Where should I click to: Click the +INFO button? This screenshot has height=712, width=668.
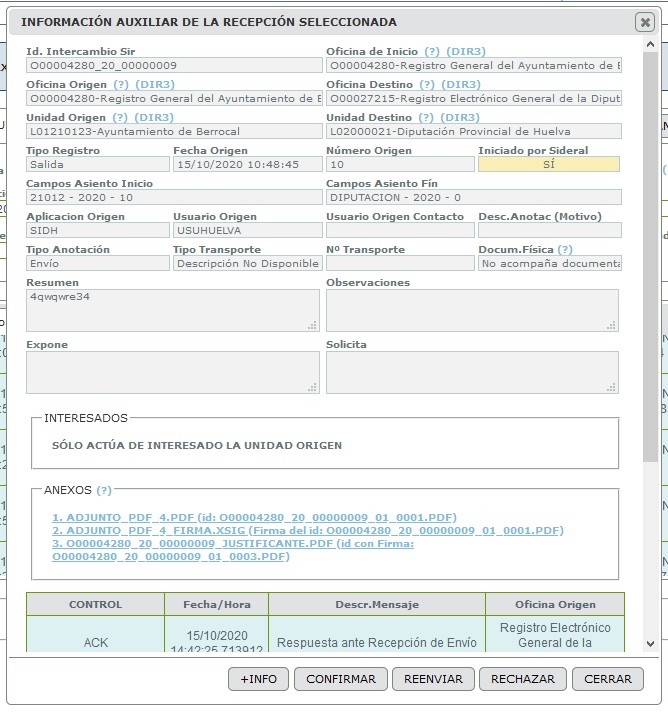(x=258, y=679)
